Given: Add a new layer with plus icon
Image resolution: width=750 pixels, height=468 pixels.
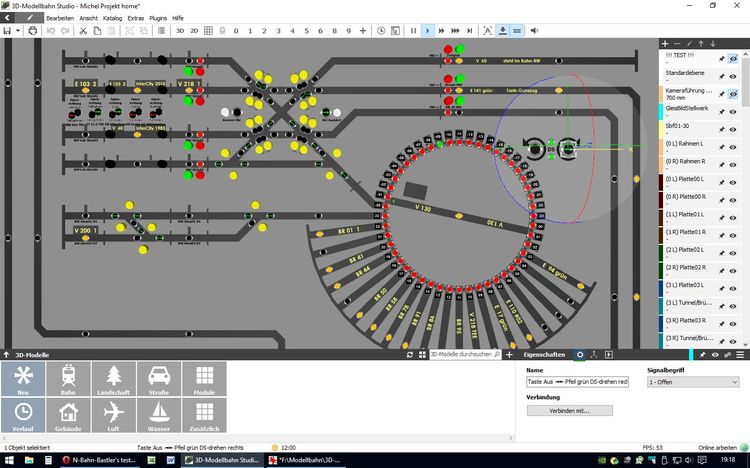Looking at the screenshot, I should pyautogui.click(x=666, y=44).
